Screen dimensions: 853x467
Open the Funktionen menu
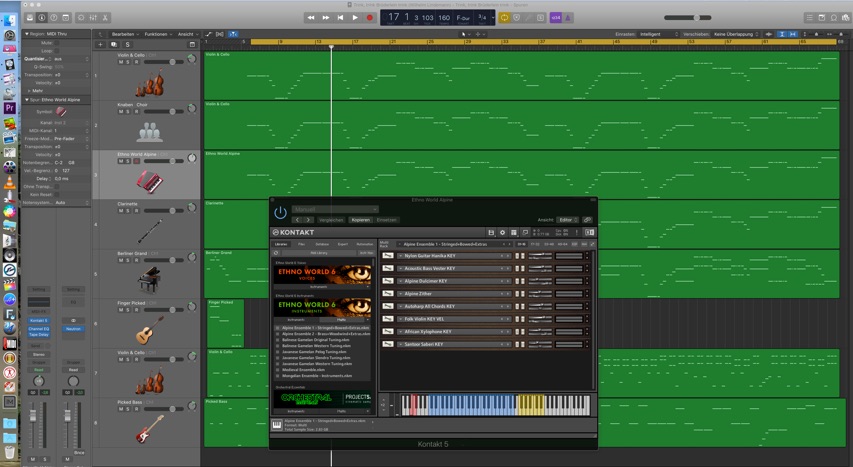pos(156,34)
